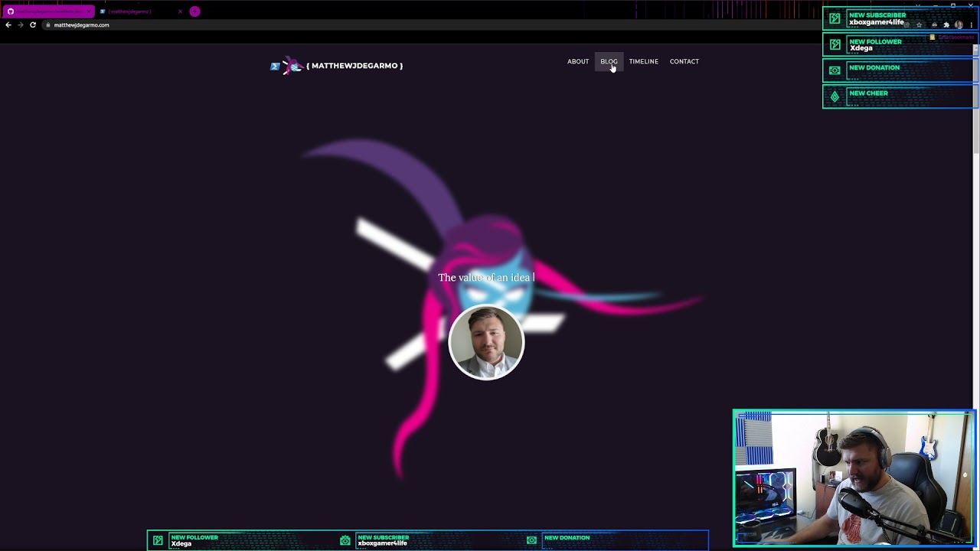Open the Chrome profile avatar

coord(959,25)
